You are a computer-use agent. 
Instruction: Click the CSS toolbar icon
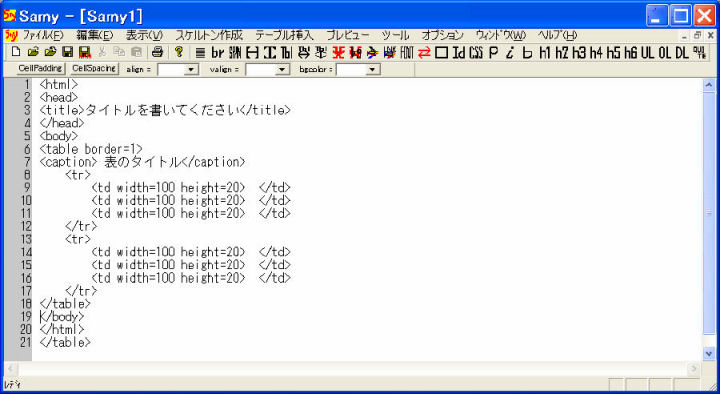tap(476, 52)
